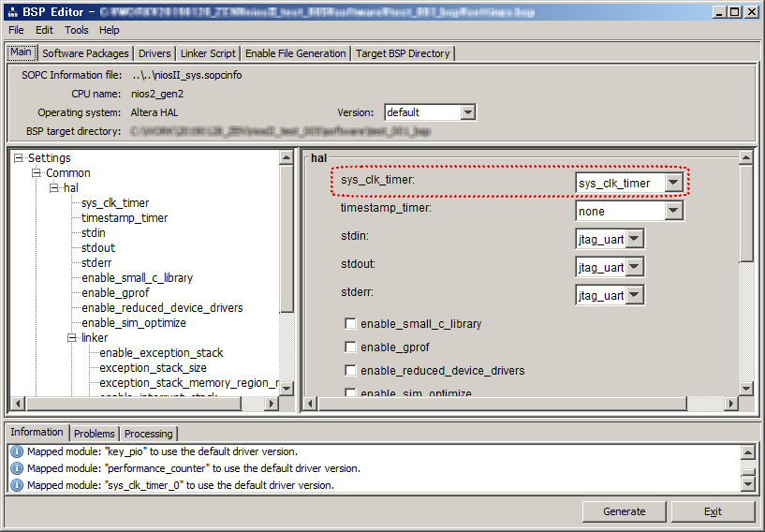Select enable_exception_stack in the tree

click(161, 353)
